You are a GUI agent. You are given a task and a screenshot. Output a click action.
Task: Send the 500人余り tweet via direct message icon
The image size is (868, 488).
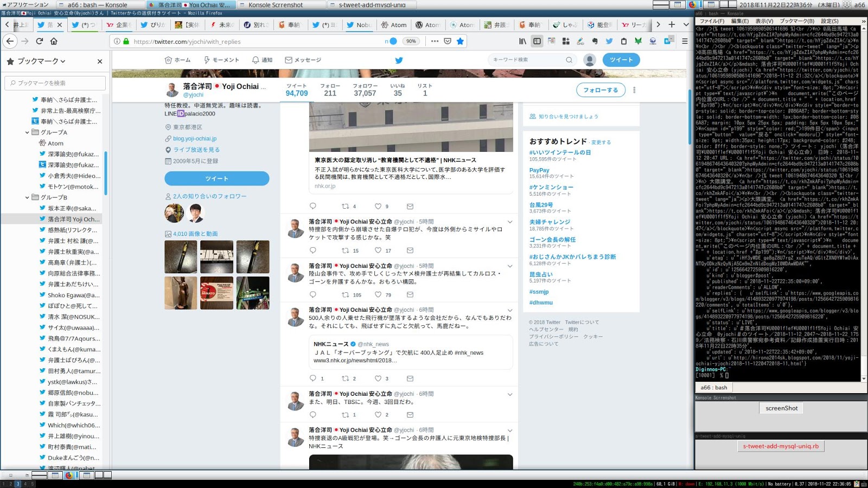coord(410,378)
